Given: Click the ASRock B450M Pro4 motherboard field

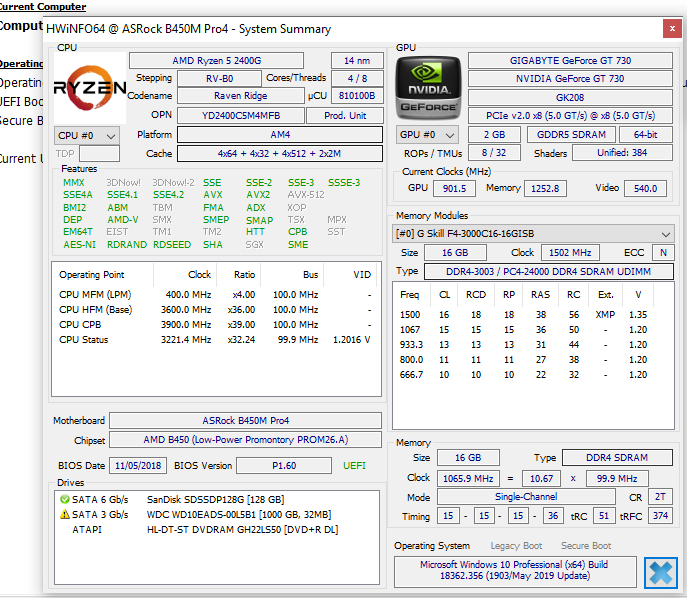Looking at the screenshot, I should [x=245, y=421].
